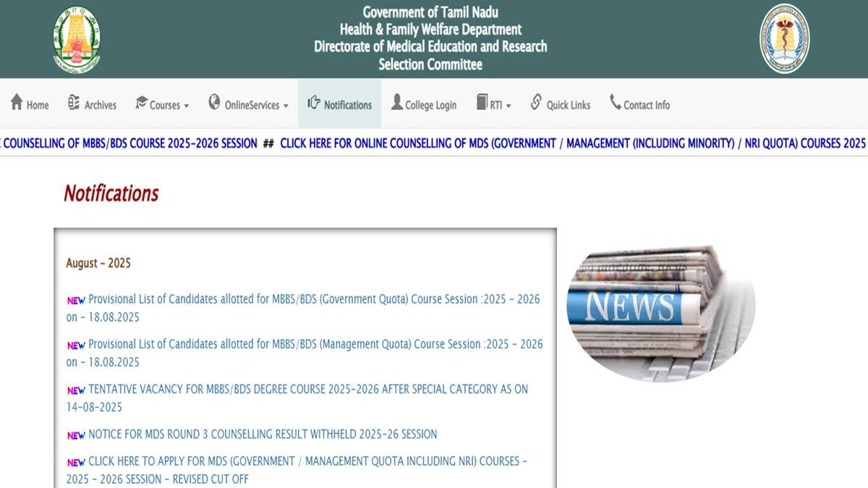
Task: Click the Home house icon
Action: pyautogui.click(x=17, y=103)
